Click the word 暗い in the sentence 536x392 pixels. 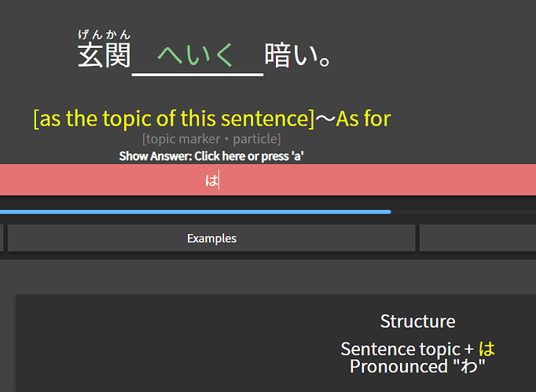coord(292,55)
